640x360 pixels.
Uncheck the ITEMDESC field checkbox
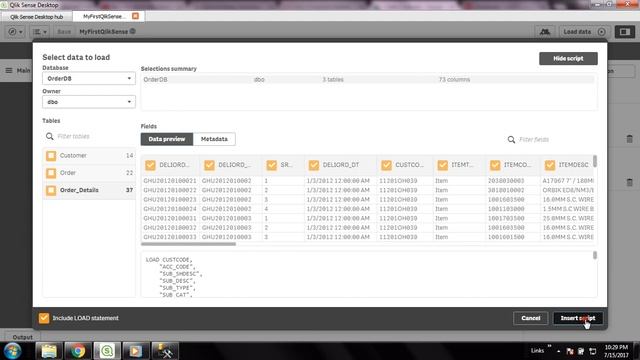550,165
